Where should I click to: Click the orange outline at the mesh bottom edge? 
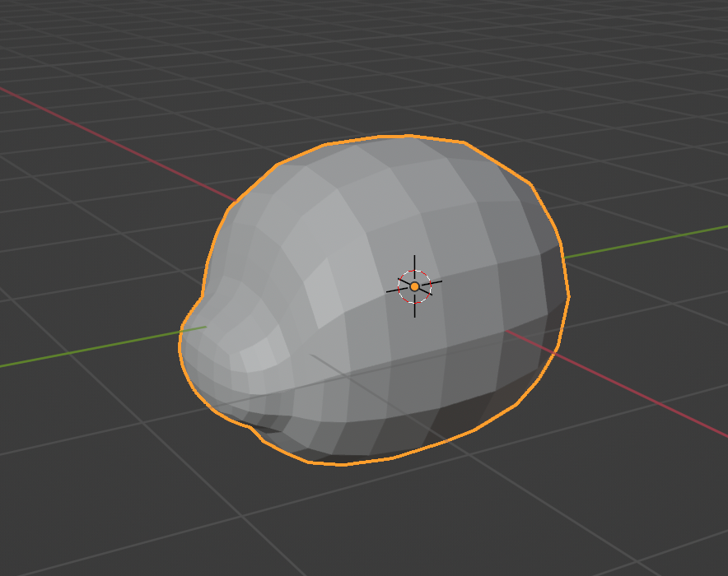[346, 464]
